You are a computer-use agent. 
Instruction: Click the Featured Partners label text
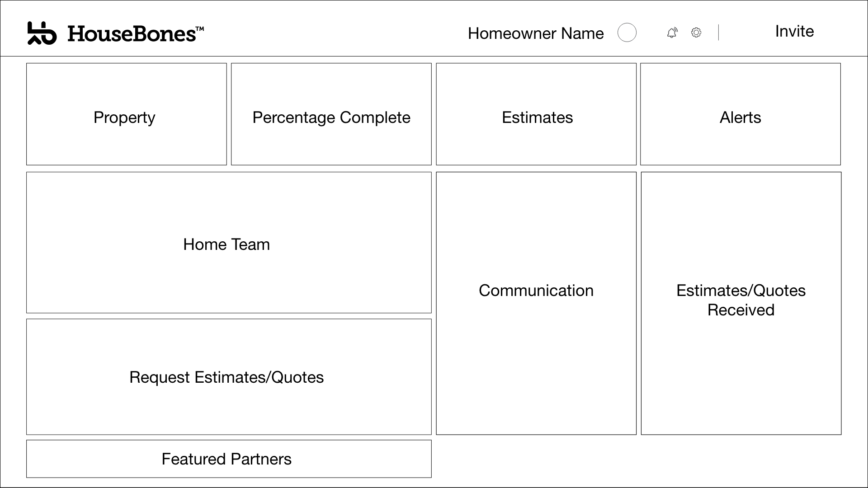click(226, 459)
